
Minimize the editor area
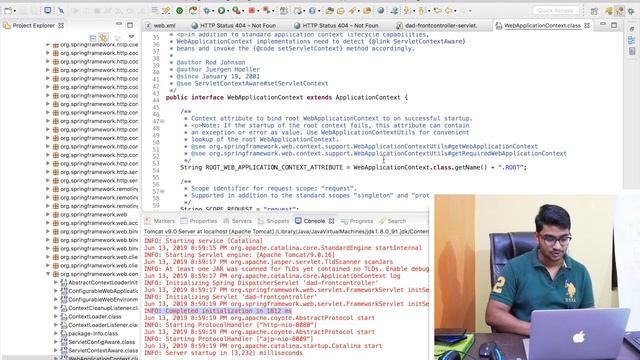(x=603, y=24)
